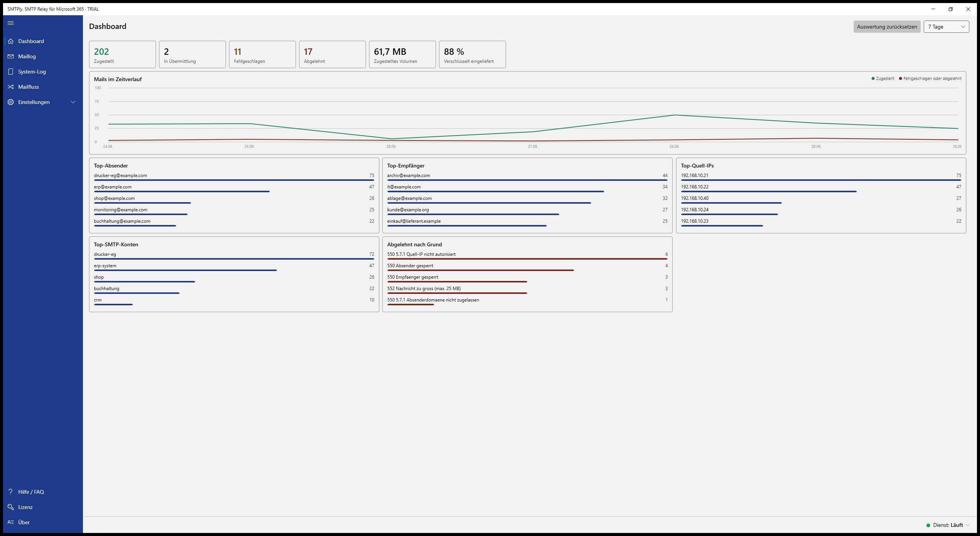Click the red Fehlgeschlagen oder abgelehnt legend dot
980x536 pixels.
pos(900,79)
